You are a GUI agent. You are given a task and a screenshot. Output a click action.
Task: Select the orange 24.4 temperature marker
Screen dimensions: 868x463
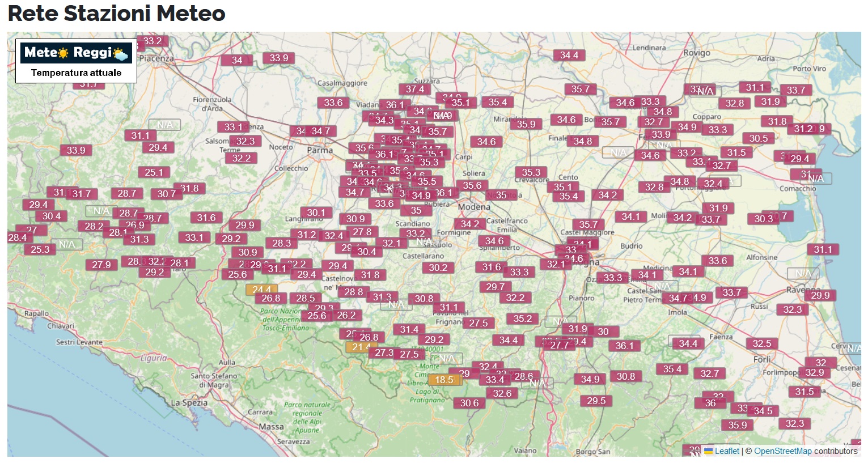pyautogui.click(x=261, y=289)
